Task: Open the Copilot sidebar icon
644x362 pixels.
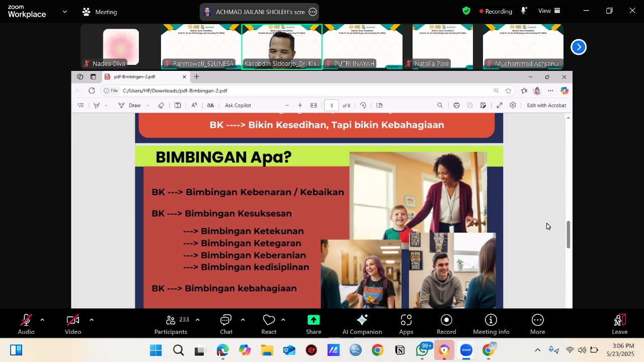Action: [x=565, y=90]
